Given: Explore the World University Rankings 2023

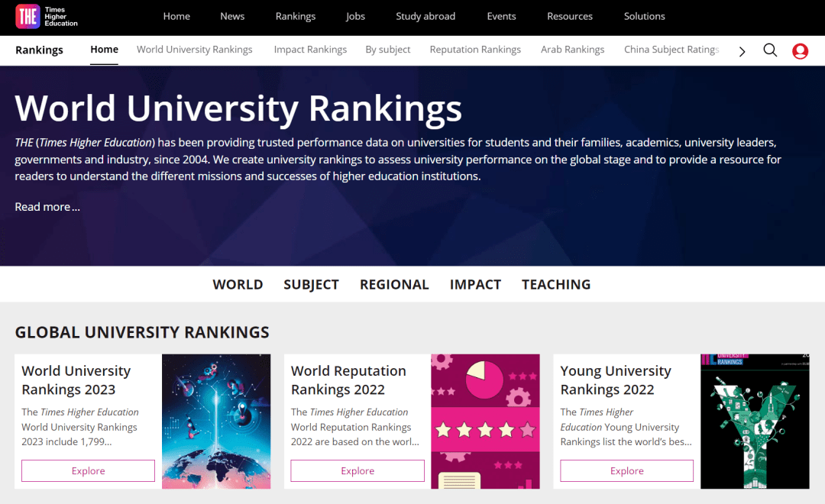Looking at the screenshot, I should coord(88,470).
